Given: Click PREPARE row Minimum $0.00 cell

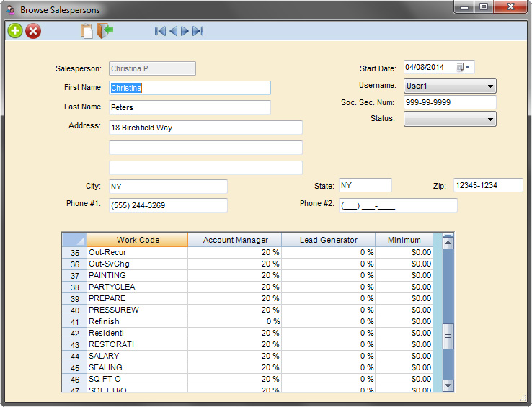Looking at the screenshot, I should [x=404, y=299].
